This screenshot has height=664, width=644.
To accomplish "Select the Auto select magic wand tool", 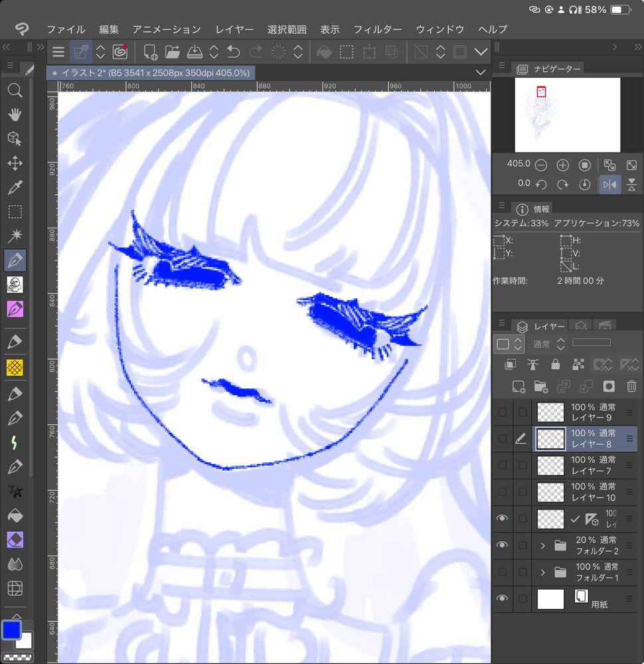I will point(15,236).
